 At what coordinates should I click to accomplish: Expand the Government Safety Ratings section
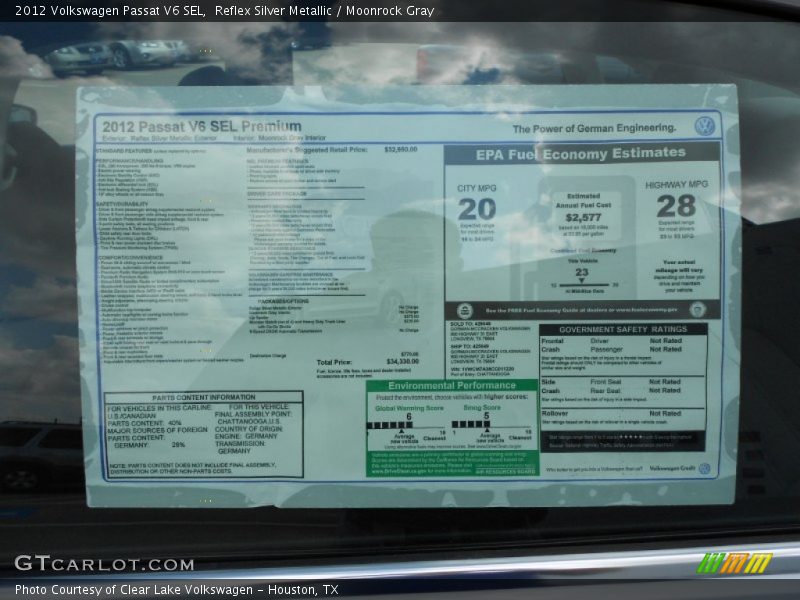click(622, 328)
